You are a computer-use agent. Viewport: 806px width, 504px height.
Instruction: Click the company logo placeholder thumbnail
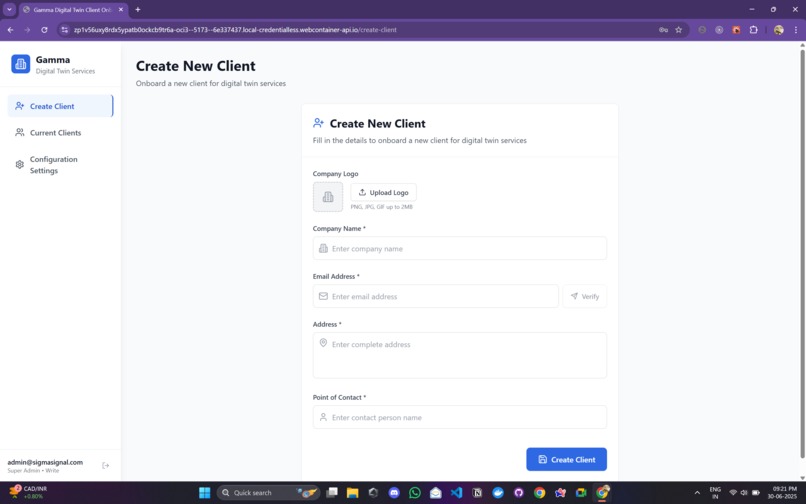[x=328, y=196]
